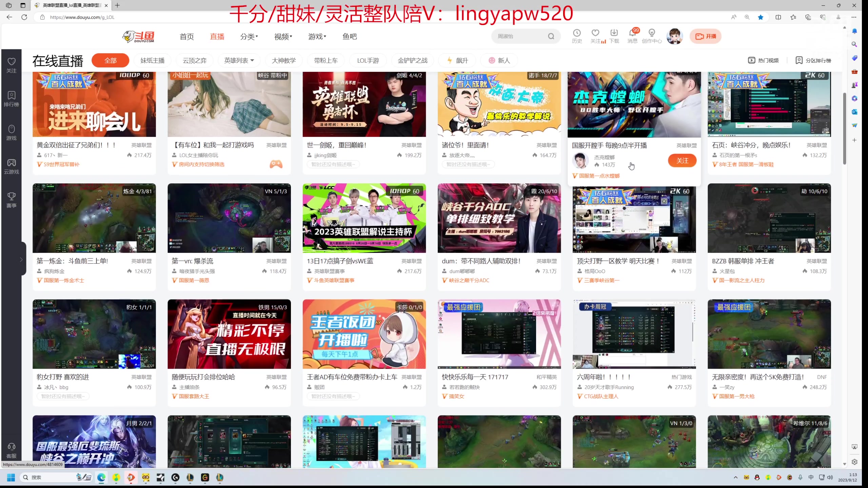Click the search magnifier icon in search box
The image size is (868, 488).
pyautogui.click(x=551, y=36)
